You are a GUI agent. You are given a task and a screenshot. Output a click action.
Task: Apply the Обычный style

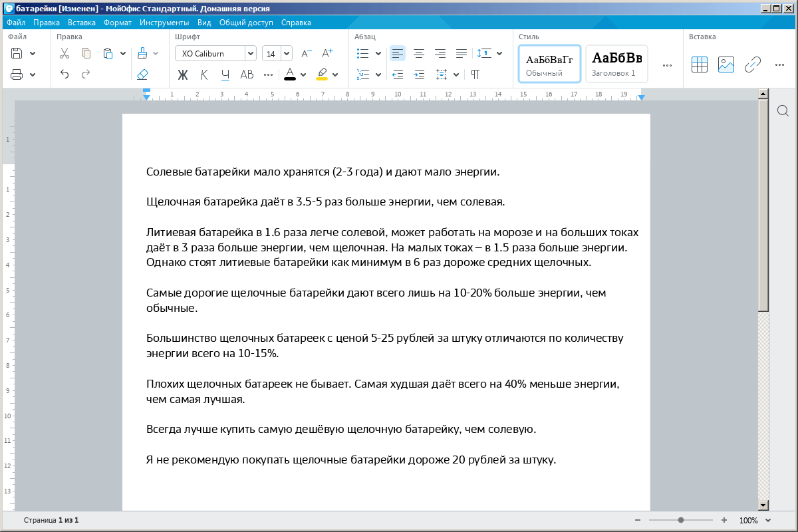[549, 64]
